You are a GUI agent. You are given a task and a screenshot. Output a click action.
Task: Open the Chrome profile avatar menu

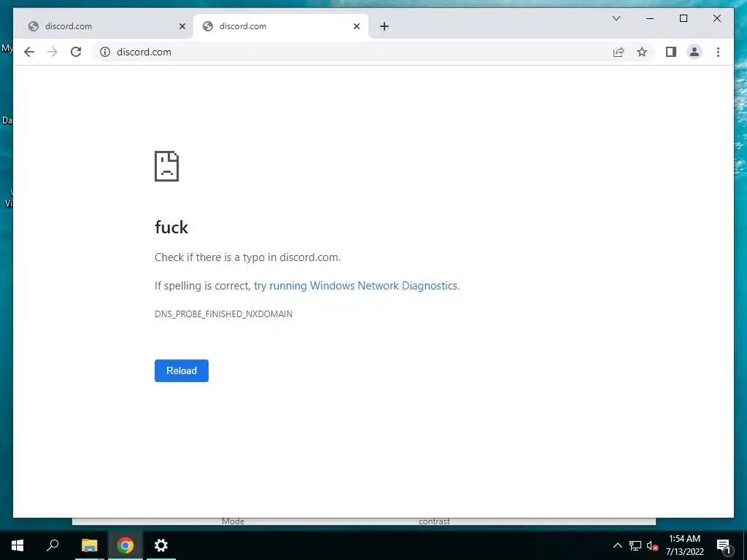[x=694, y=52]
